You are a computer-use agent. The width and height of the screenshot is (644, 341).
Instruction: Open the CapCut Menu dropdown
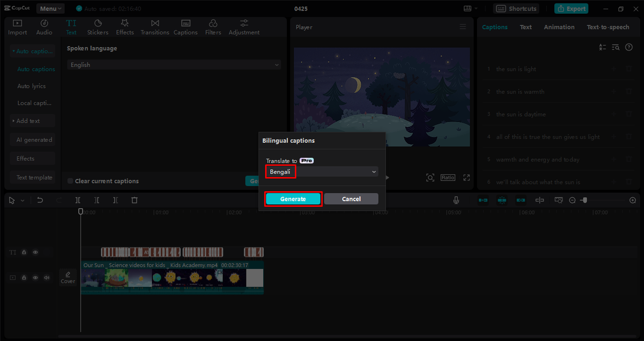50,9
